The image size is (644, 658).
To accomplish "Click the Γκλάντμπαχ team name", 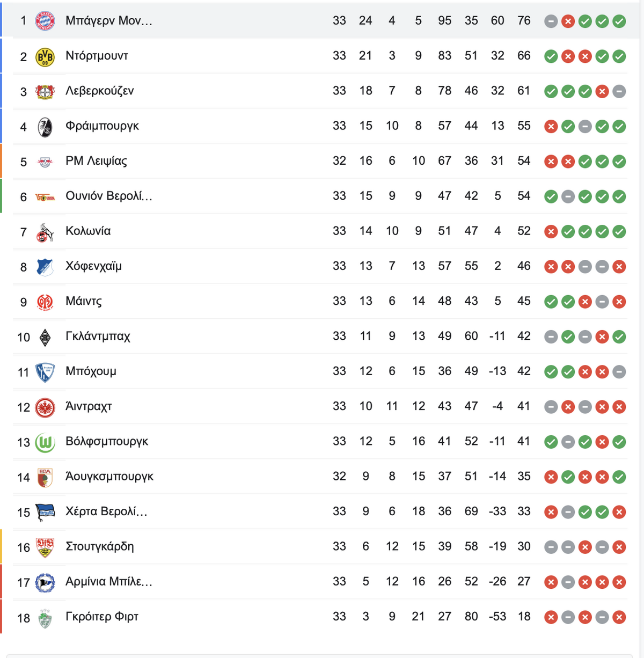I will pos(98,336).
